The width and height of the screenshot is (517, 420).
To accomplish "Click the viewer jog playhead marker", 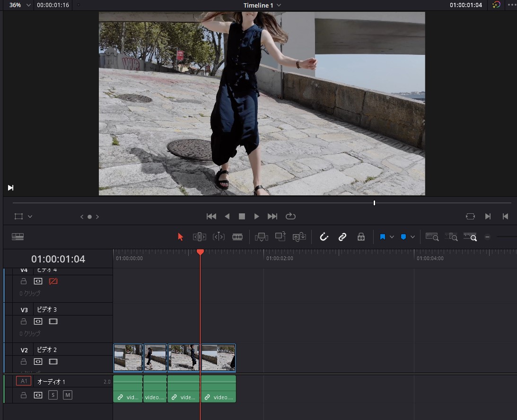I will coord(374,203).
